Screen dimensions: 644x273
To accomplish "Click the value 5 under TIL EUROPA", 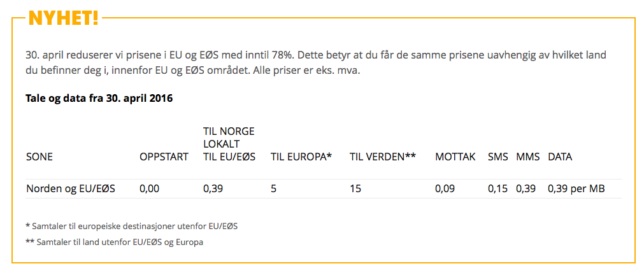I will [x=273, y=189].
